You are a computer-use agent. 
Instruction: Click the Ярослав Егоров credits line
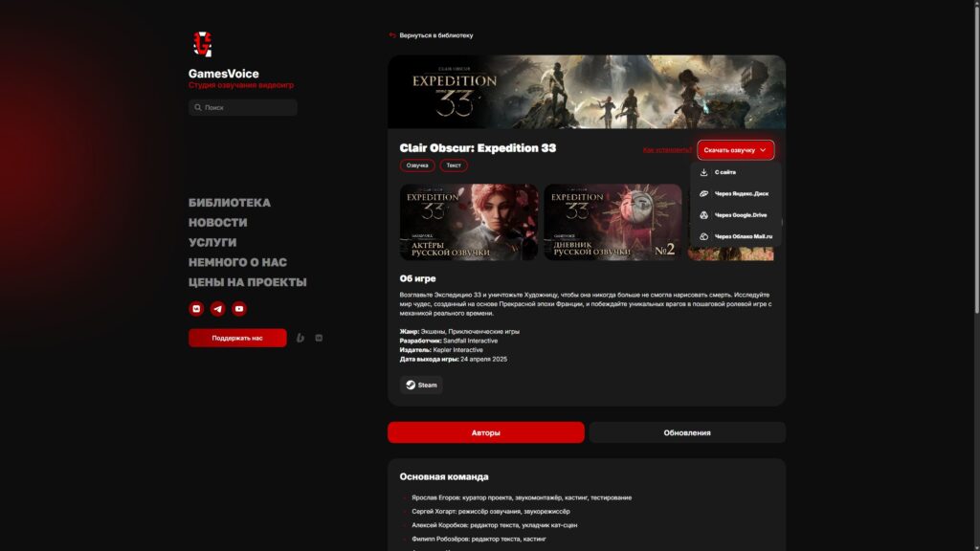[522, 497]
